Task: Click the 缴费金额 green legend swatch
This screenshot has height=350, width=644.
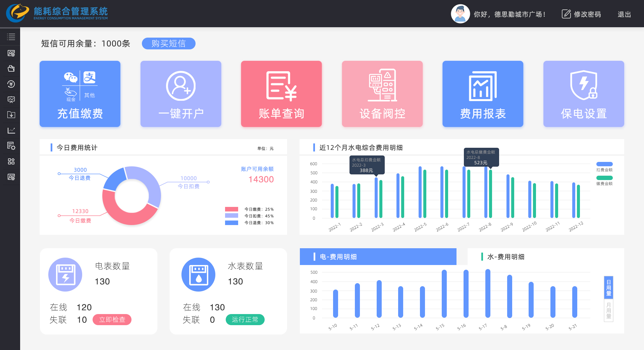Action: point(604,178)
